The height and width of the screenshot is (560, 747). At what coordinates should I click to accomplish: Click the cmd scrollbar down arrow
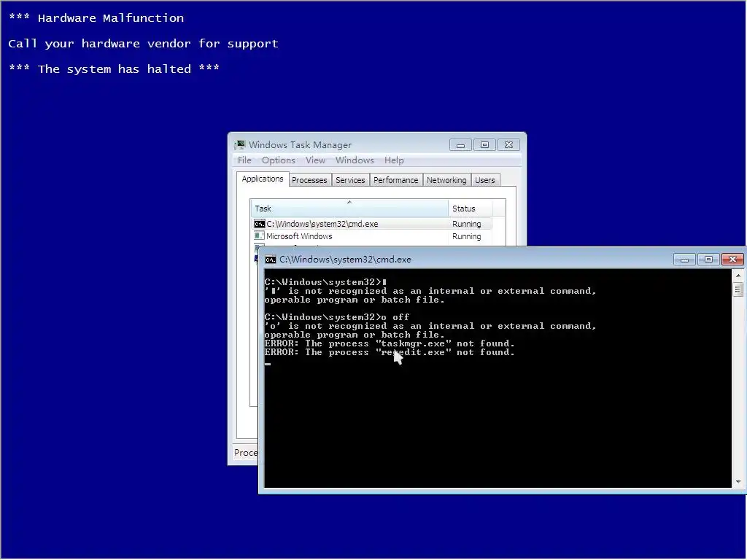[x=738, y=482]
